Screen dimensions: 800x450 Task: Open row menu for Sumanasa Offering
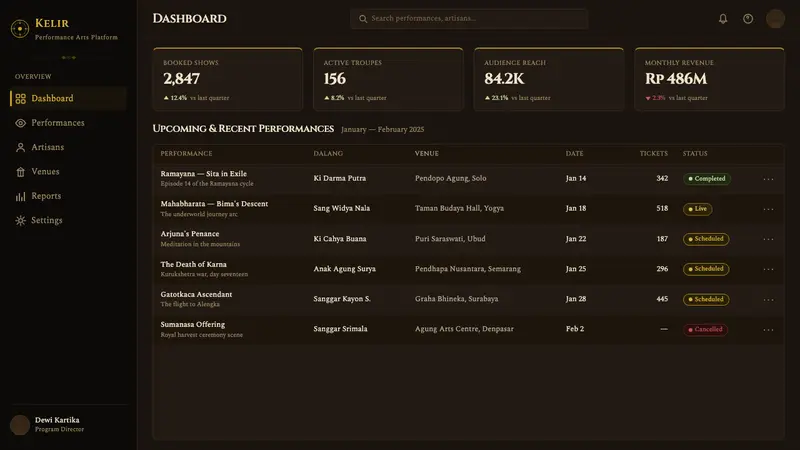pos(768,330)
